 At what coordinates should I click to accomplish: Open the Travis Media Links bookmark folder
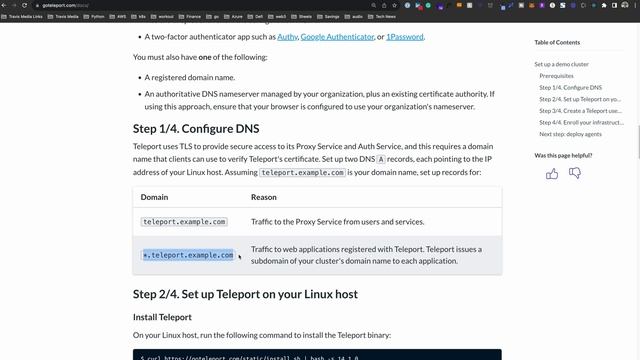pos(22,17)
